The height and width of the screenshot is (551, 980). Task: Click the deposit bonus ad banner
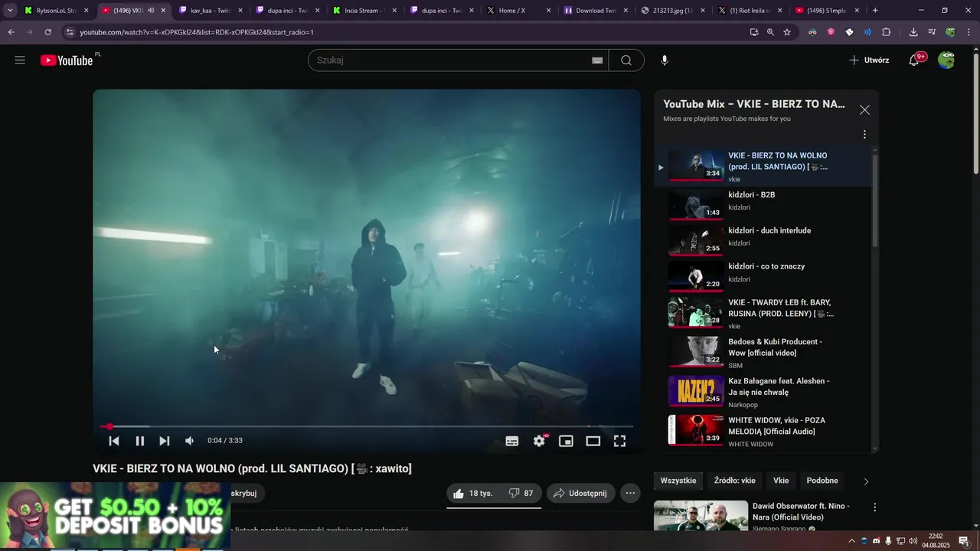pyautogui.click(x=115, y=515)
